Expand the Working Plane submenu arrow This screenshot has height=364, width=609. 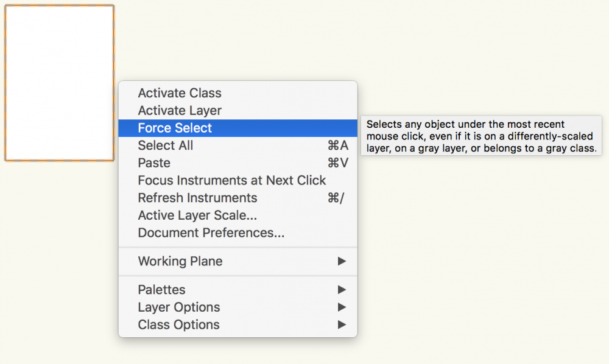coord(342,261)
